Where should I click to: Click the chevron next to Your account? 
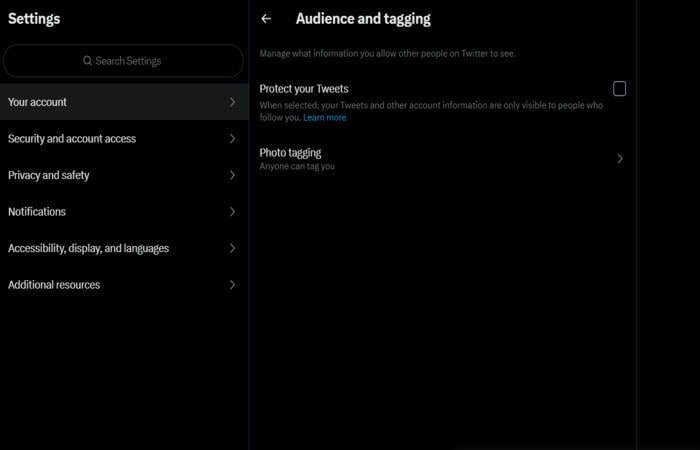coord(232,102)
